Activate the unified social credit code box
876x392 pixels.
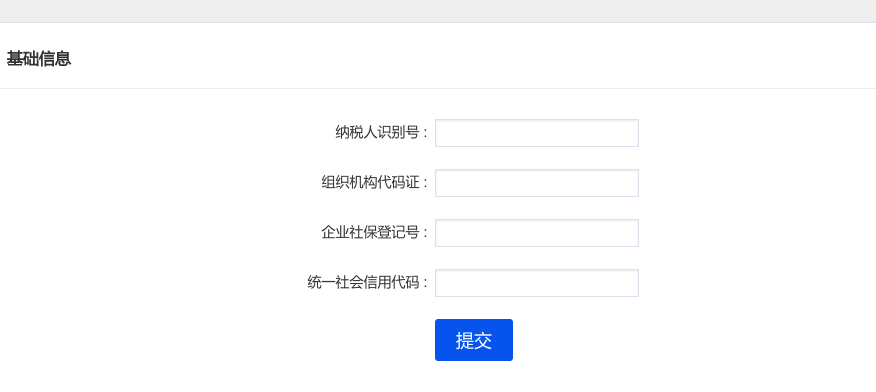pyautogui.click(x=536, y=283)
